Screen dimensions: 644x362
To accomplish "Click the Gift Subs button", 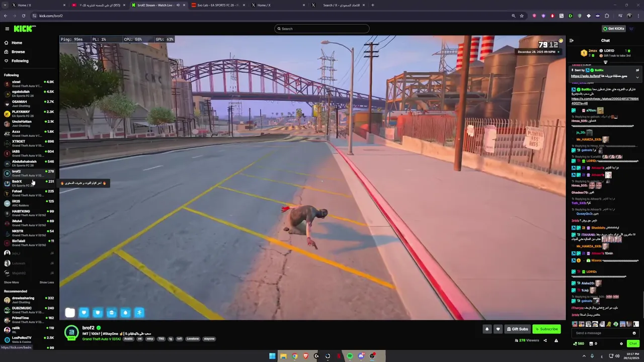I will (x=518, y=329).
